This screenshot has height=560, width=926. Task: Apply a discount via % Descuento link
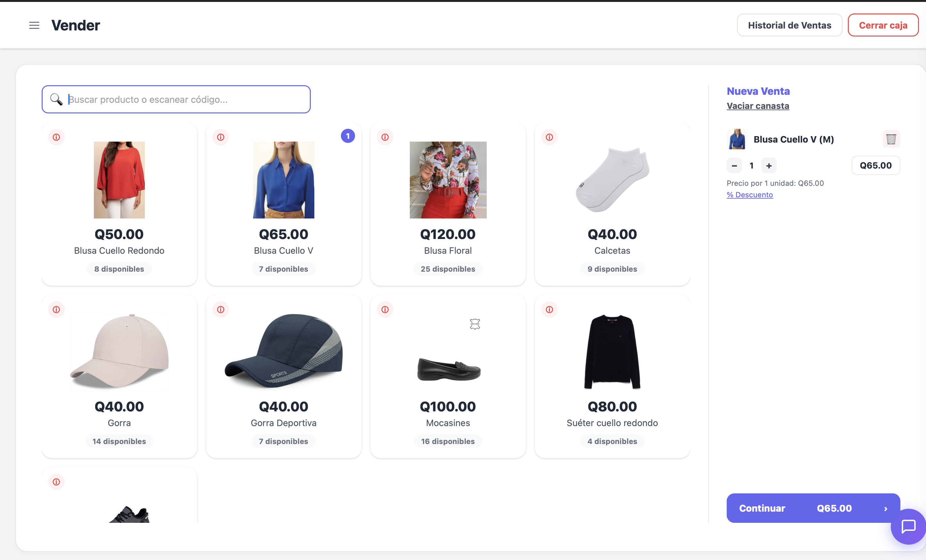pyautogui.click(x=749, y=195)
